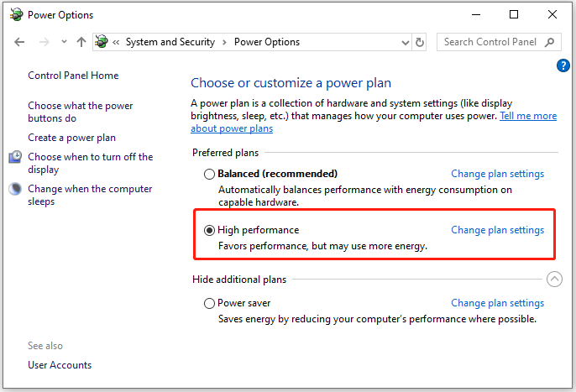576x392 pixels.
Task: Select the High performance radio button
Action: point(209,230)
